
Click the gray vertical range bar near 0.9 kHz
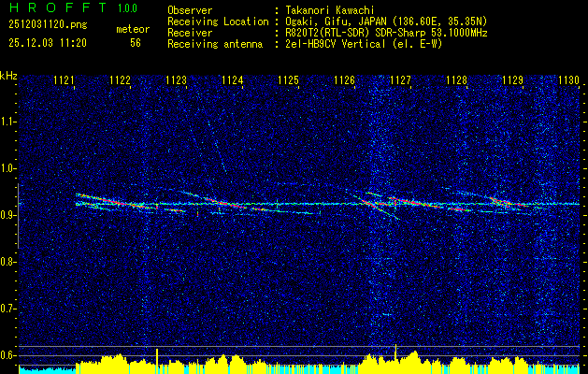click(18, 216)
